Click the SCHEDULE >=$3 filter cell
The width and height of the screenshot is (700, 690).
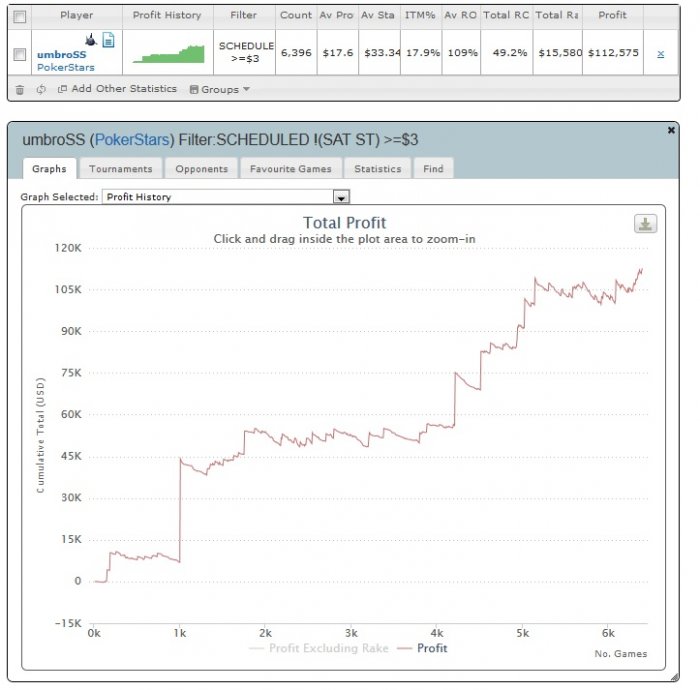(x=245, y=52)
